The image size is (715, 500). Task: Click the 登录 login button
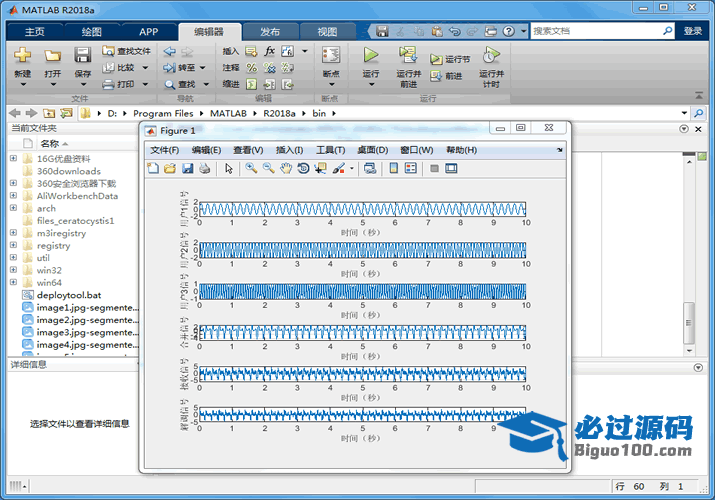pyautogui.click(x=693, y=31)
